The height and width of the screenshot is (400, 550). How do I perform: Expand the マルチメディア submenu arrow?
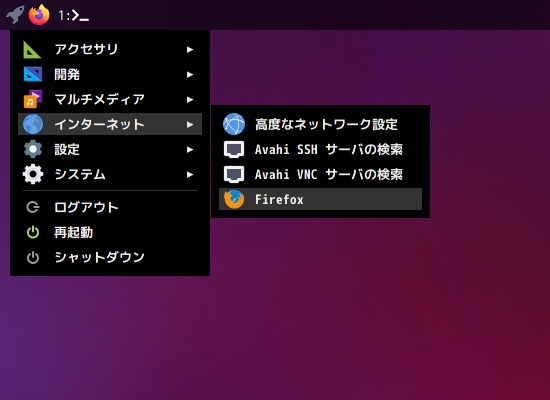click(x=190, y=100)
